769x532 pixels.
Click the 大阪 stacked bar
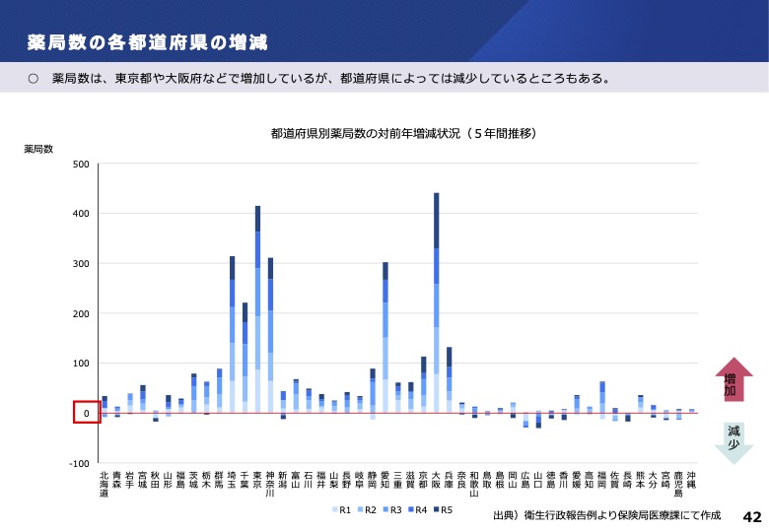tap(437, 302)
